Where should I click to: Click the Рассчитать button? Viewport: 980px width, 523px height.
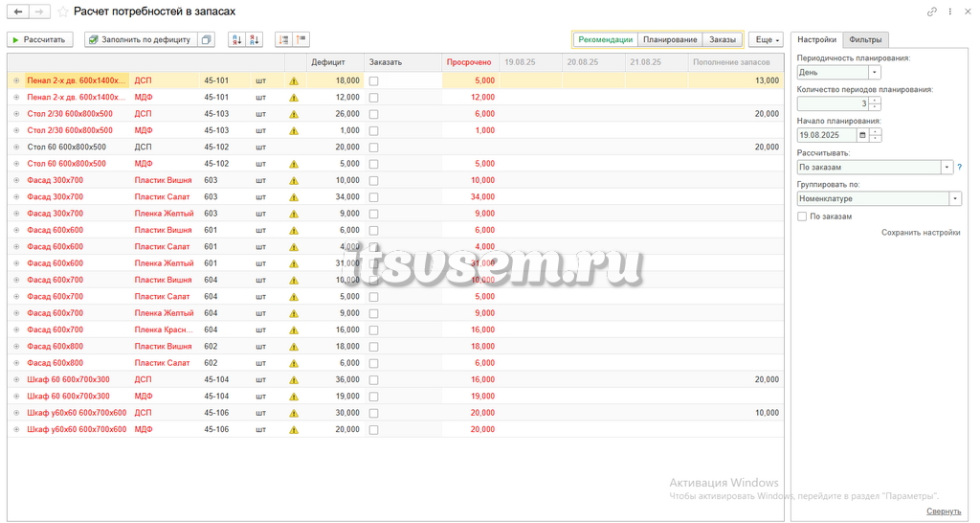pyautogui.click(x=40, y=39)
